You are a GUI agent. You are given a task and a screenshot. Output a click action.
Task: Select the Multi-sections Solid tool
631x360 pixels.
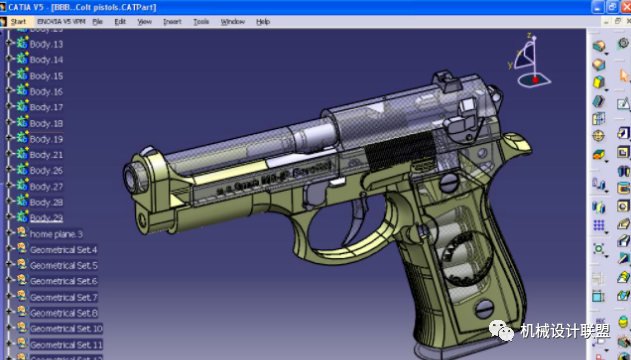[x=623, y=277]
